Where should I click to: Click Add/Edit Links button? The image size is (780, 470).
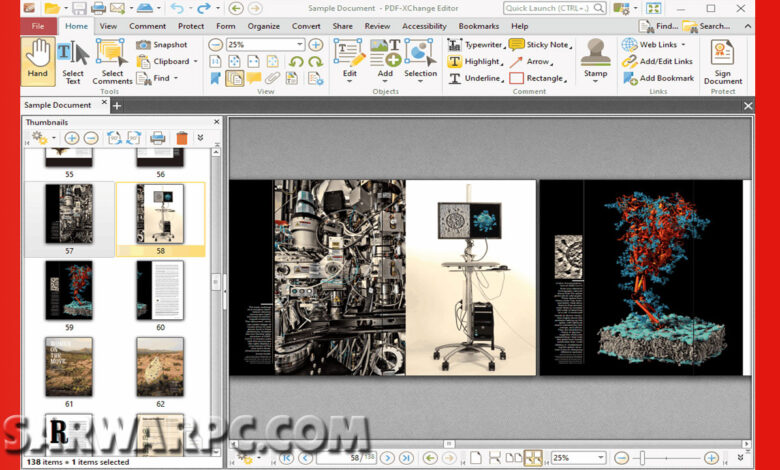(658, 62)
